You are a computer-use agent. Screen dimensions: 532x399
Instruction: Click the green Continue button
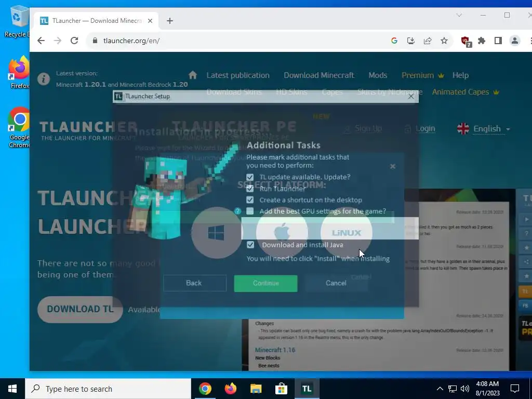(265, 283)
